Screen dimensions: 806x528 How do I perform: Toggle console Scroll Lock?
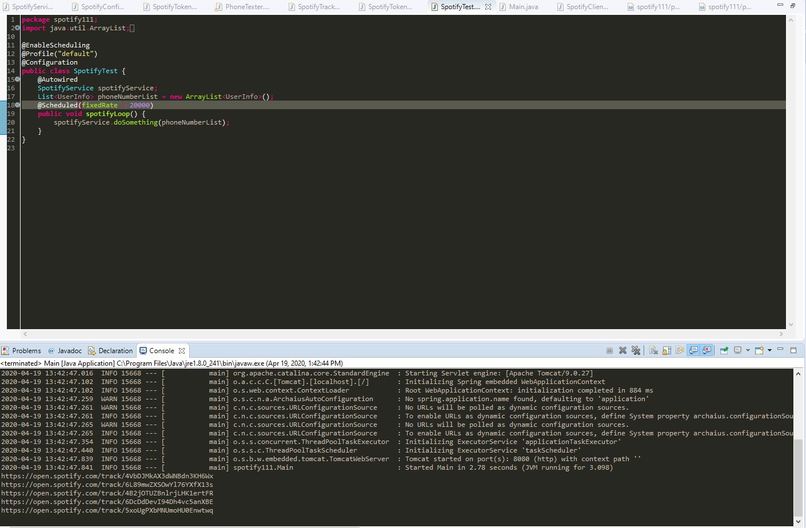[666, 350]
